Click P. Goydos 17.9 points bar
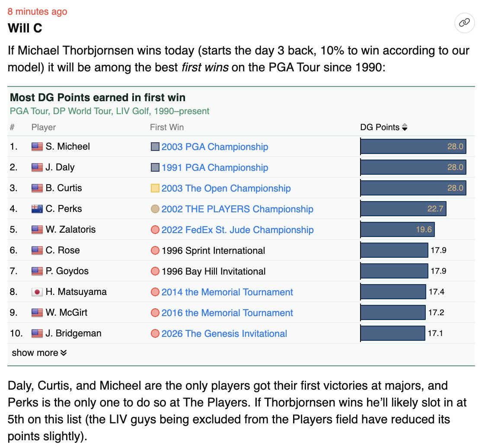The width and height of the screenshot is (485, 448). point(394,271)
